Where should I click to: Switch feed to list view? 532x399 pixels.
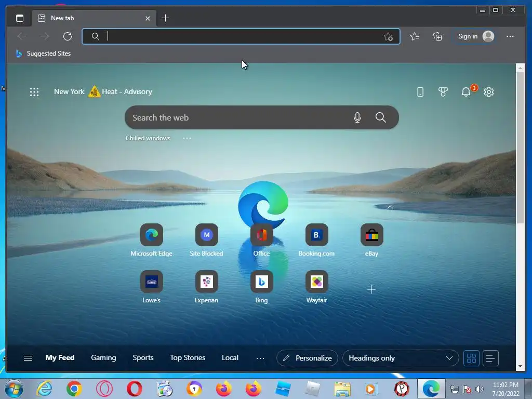[x=490, y=358]
